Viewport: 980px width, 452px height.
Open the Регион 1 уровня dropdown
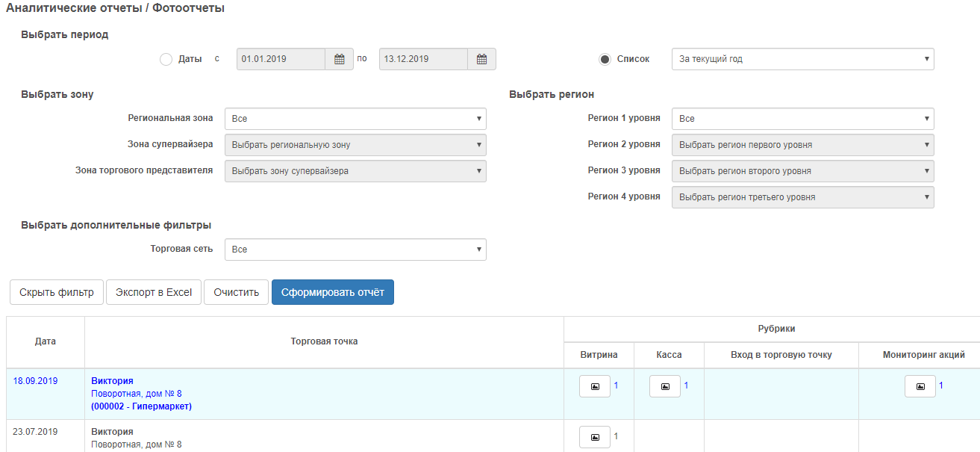[x=802, y=119]
